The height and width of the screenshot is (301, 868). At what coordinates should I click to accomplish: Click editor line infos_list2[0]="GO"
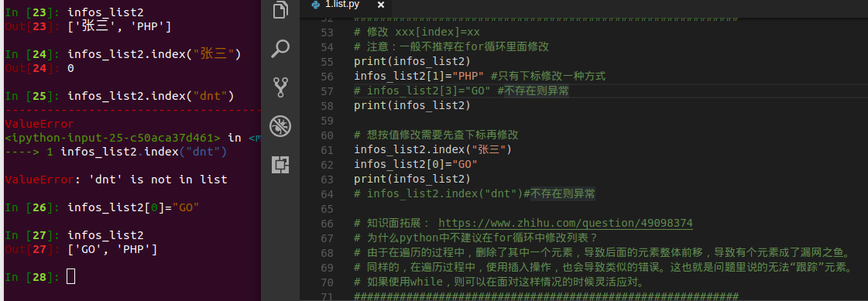(416, 164)
